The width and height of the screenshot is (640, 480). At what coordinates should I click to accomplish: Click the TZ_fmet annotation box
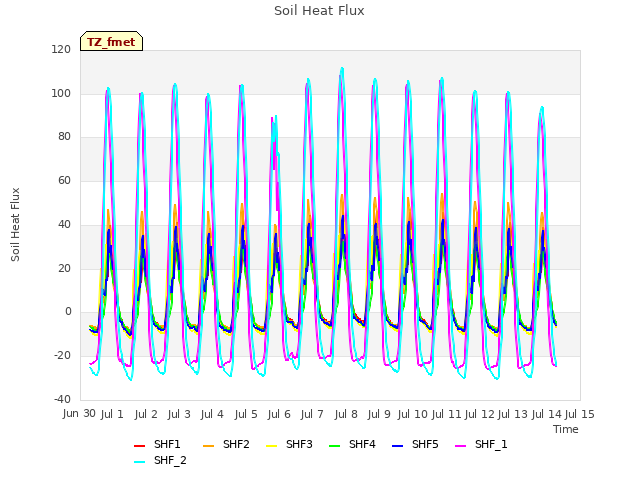tap(111, 41)
